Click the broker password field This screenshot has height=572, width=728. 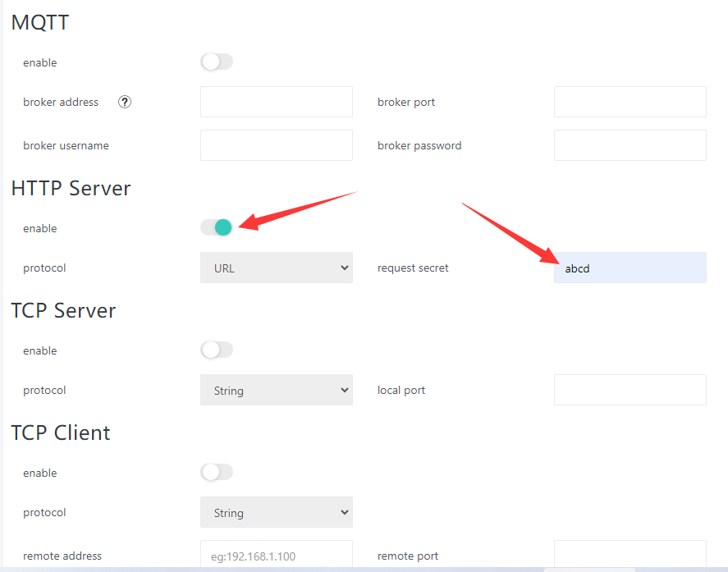pyautogui.click(x=630, y=145)
